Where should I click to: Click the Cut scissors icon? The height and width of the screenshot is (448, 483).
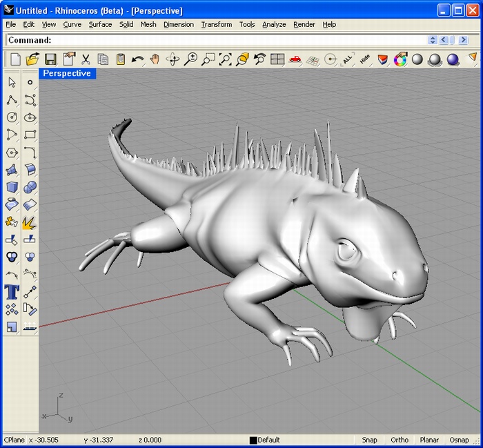click(86, 60)
